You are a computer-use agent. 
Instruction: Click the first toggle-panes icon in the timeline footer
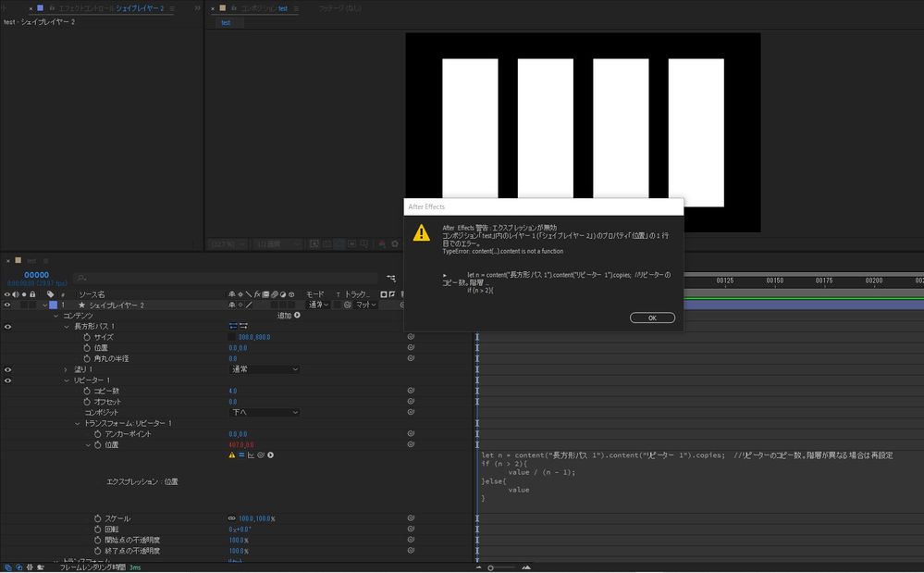(8, 567)
